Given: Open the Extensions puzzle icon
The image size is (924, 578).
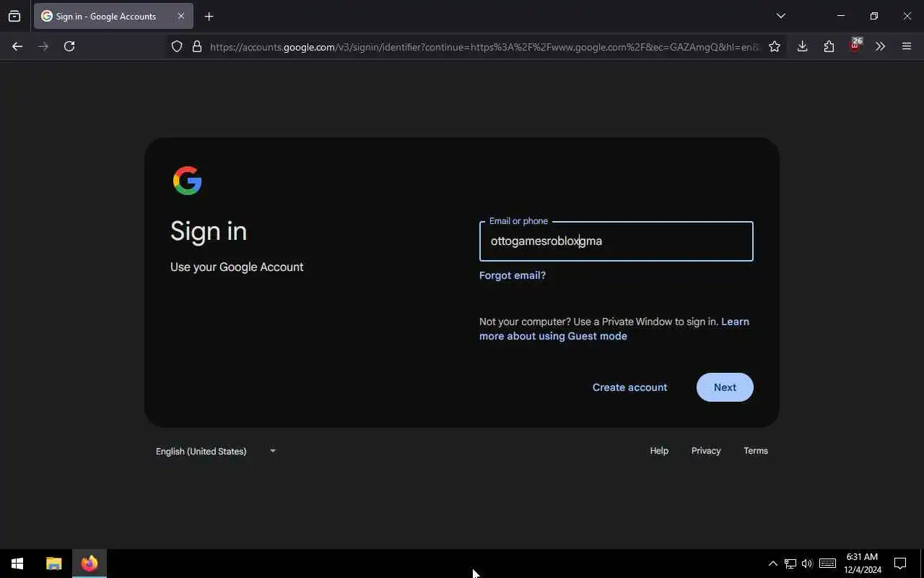Looking at the screenshot, I should point(829,46).
